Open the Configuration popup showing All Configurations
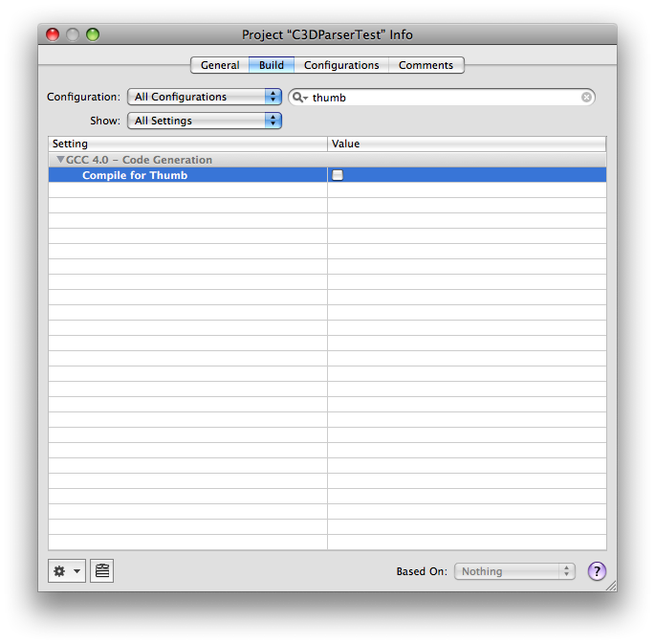655x644 pixels. [205, 97]
